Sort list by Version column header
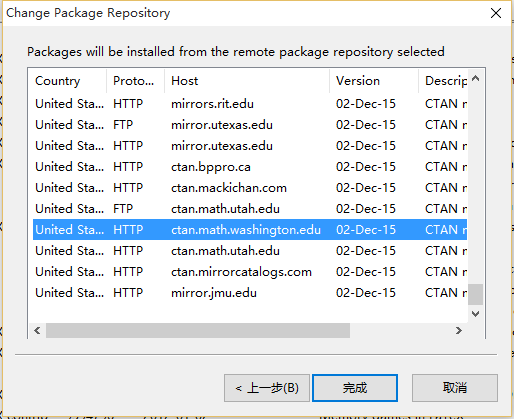The width and height of the screenshot is (514, 419). 374,81
